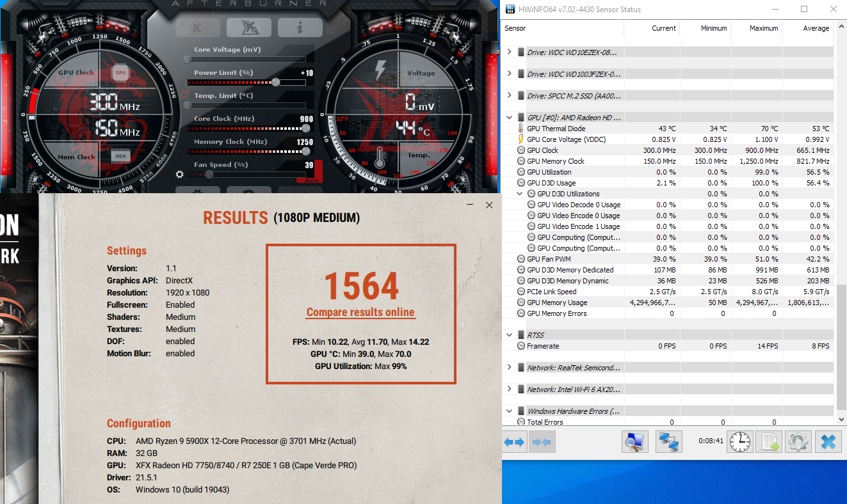The height and width of the screenshot is (504, 847).
Task: Maximize the HWiNFO64 Sensor Status window
Action: [804, 10]
